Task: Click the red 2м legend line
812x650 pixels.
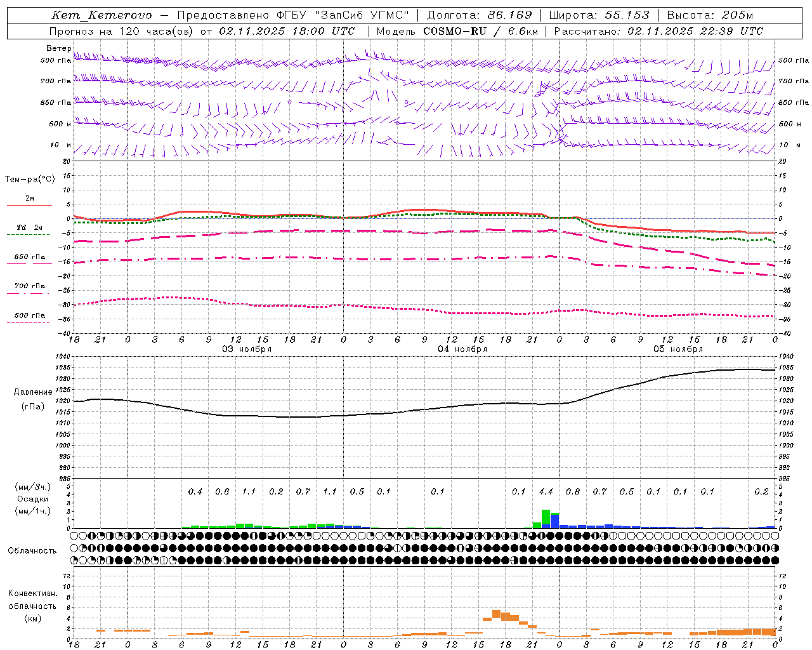Action: click(29, 206)
